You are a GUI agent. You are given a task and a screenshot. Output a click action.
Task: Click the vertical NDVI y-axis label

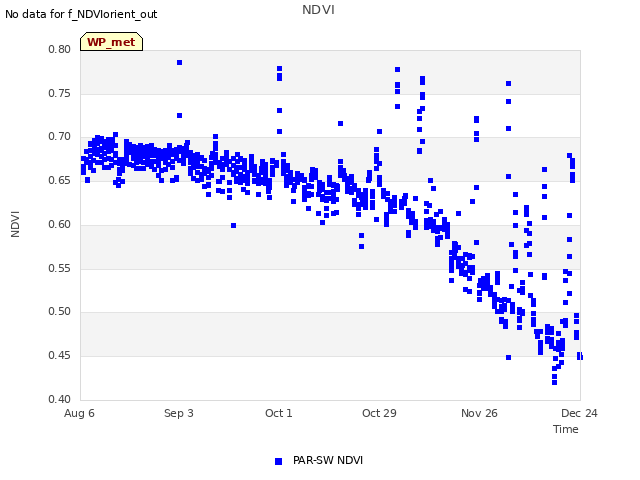15,224
